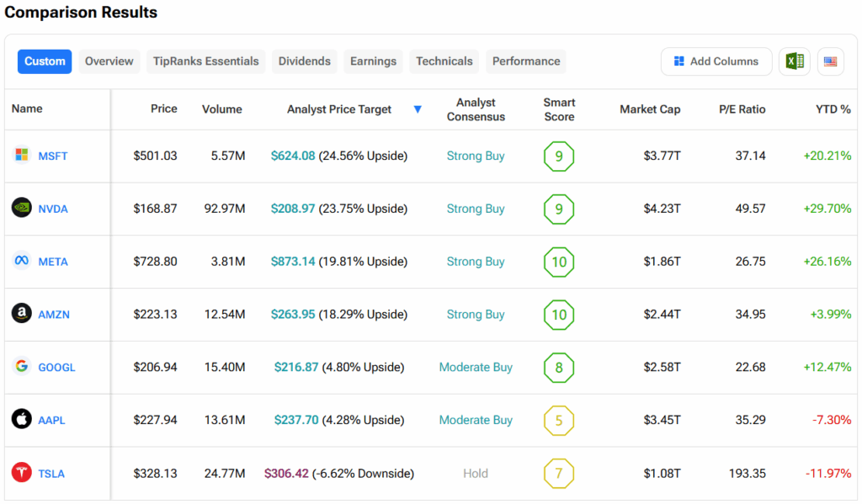Open the US flag country selector
This screenshot has width=862, height=504.
pyautogui.click(x=830, y=61)
